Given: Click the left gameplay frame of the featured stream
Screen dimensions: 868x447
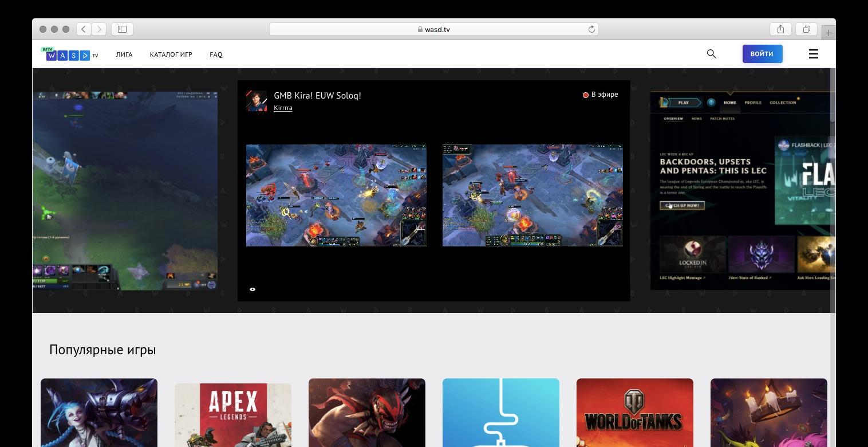Looking at the screenshot, I should point(336,195).
